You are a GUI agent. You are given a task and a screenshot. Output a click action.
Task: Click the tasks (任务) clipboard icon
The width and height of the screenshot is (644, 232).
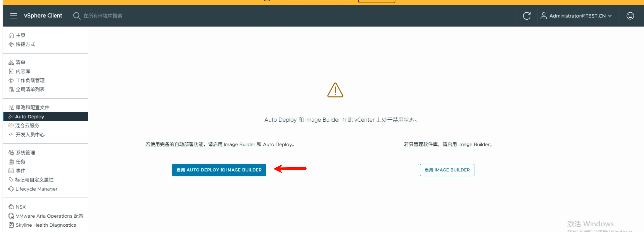11,161
